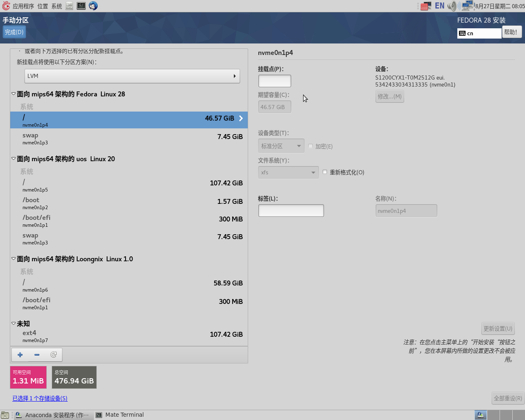Click the add mount point plus icon
This screenshot has width=525, height=420.
(x=20, y=355)
